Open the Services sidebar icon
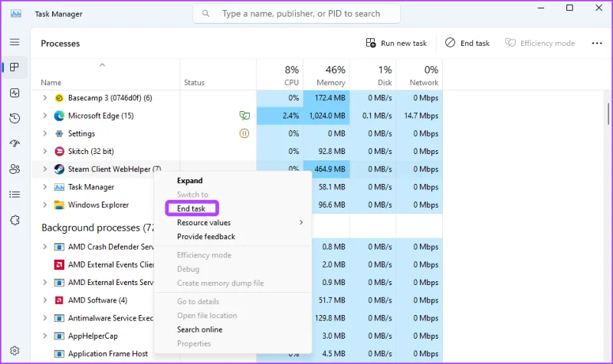This screenshot has width=613, height=364. click(15, 220)
